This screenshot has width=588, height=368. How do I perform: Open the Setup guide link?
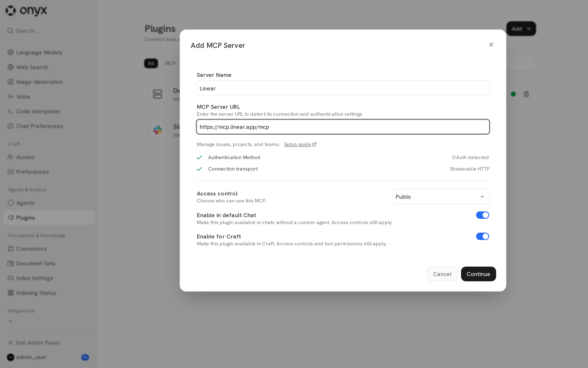coord(297,144)
